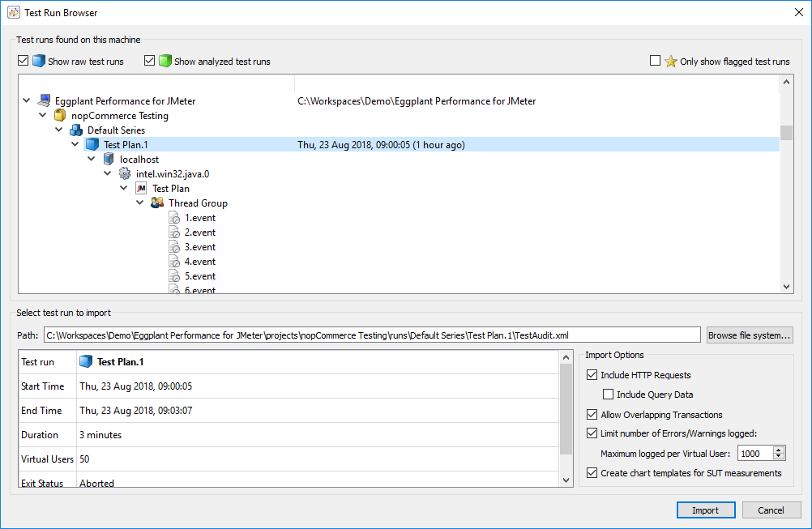Enable Include Query Data option
Image resolution: width=812 pixels, height=529 pixels.
(608, 395)
